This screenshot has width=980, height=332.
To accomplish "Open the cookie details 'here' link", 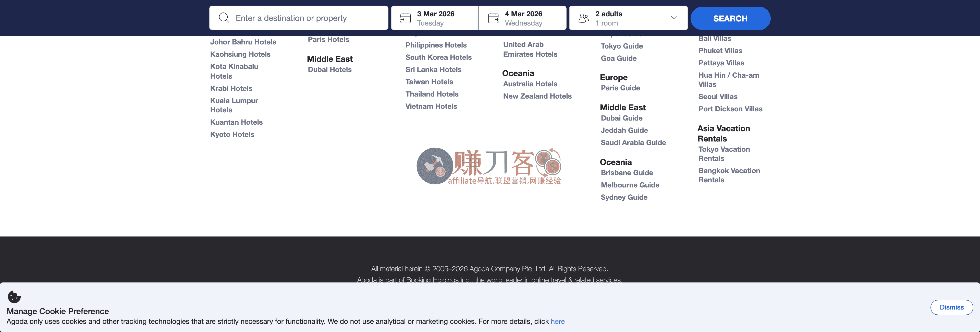I will 557,321.
